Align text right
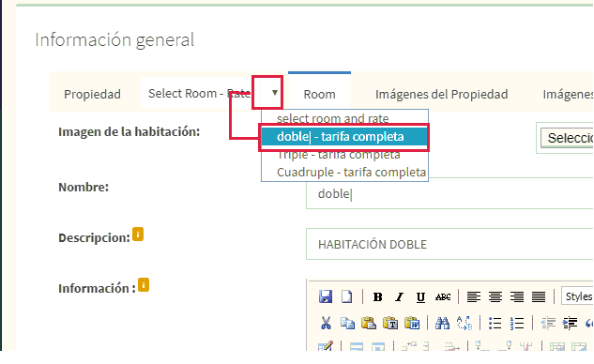This screenshot has width=594, height=364. 517,297
